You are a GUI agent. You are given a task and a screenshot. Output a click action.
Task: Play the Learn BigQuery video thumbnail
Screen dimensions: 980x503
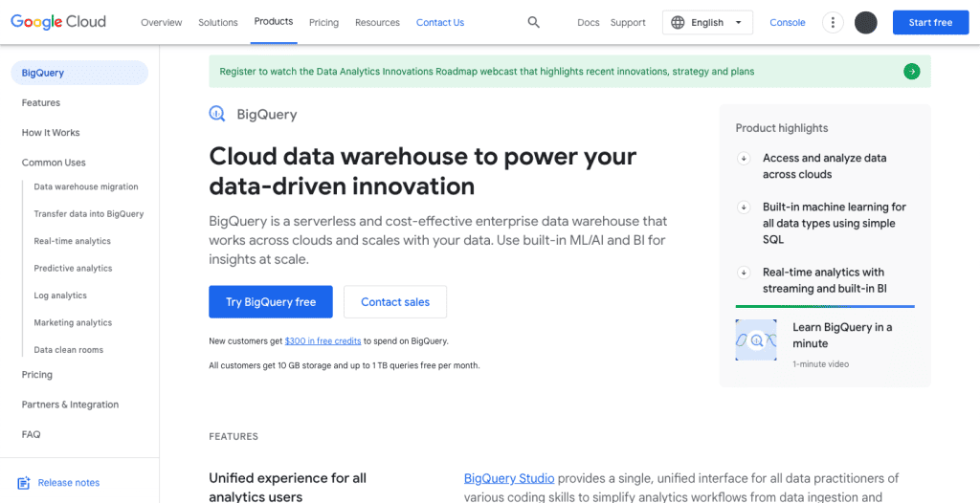(756, 339)
